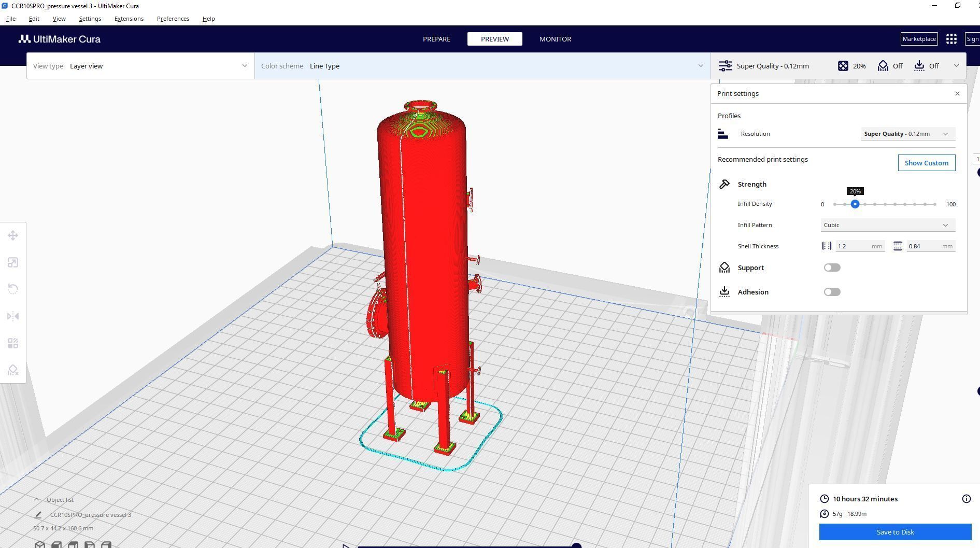
Task: Open the application switcher grid icon
Action: click(x=951, y=39)
